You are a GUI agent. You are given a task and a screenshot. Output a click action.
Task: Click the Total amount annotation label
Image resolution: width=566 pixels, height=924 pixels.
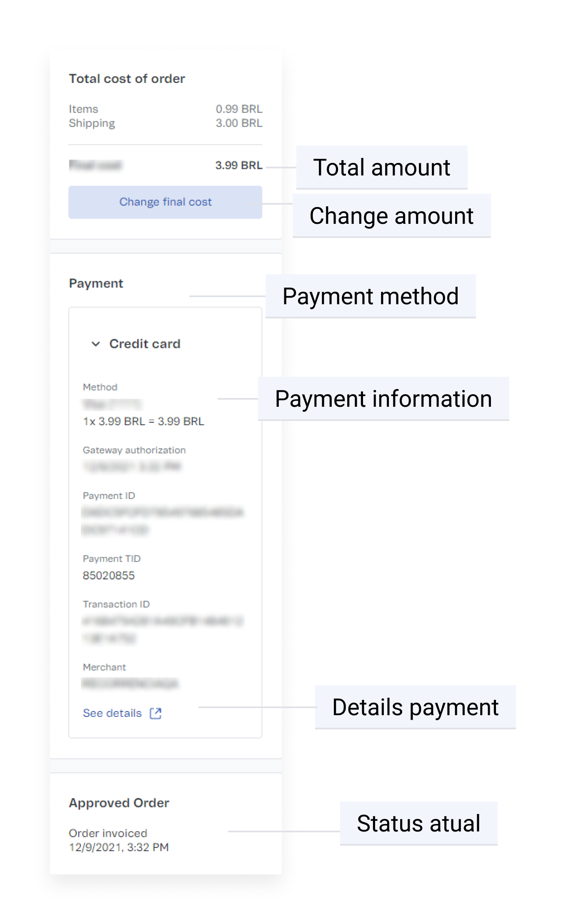[x=381, y=168]
